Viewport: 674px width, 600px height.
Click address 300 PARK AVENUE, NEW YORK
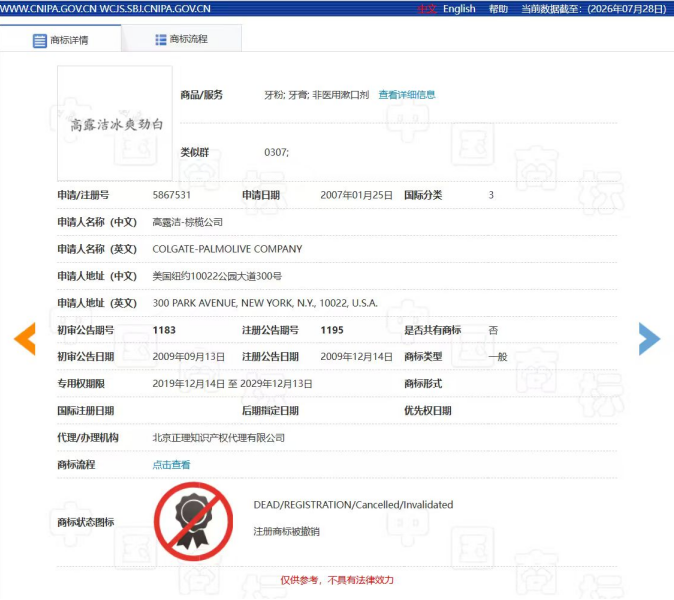(265, 303)
